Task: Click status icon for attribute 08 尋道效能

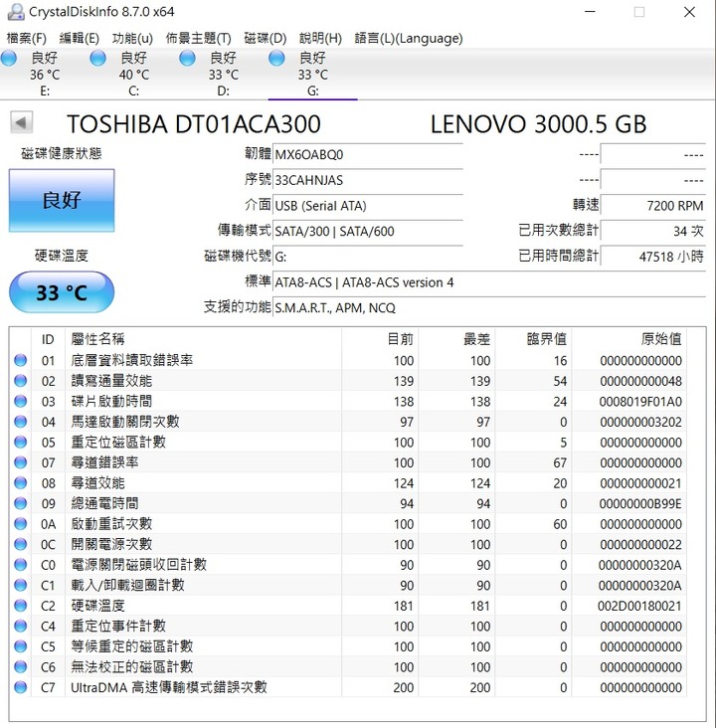Action: coord(21,483)
